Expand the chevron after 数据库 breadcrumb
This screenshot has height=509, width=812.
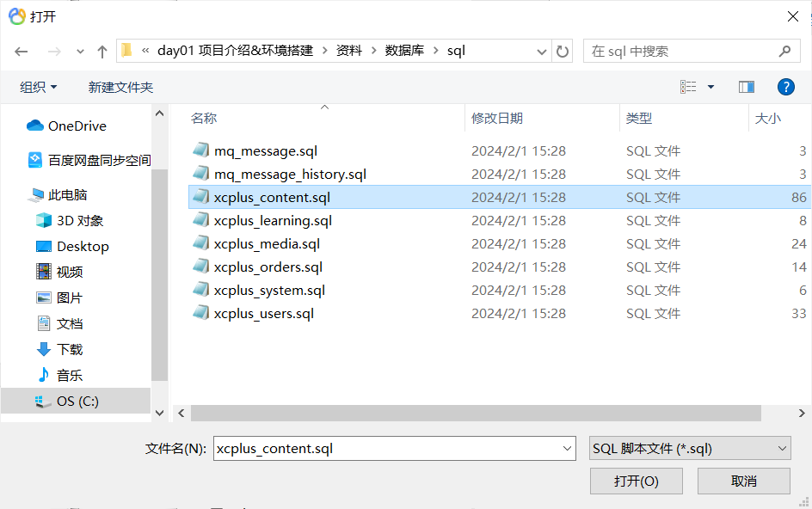(x=435, y=51)
